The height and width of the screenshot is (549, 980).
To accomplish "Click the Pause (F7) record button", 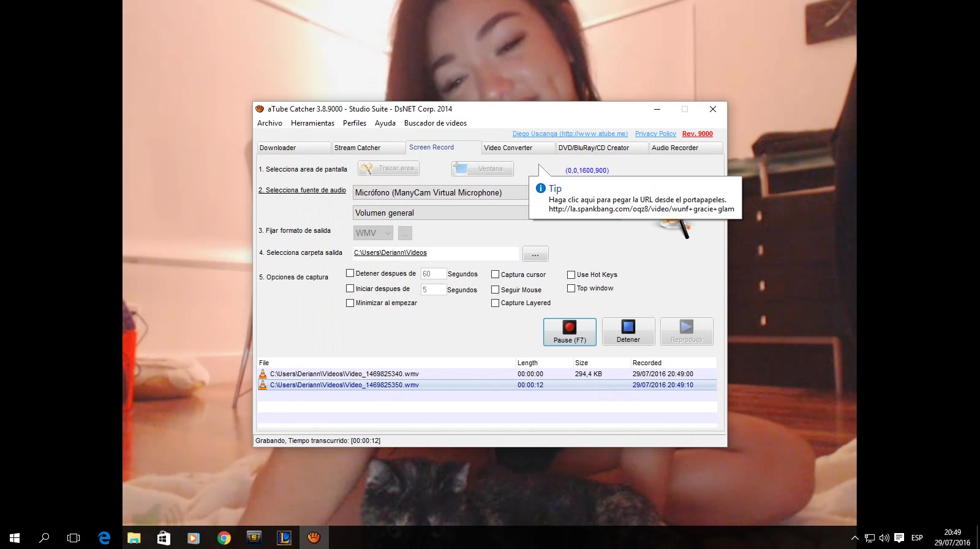I will (570, 331).
